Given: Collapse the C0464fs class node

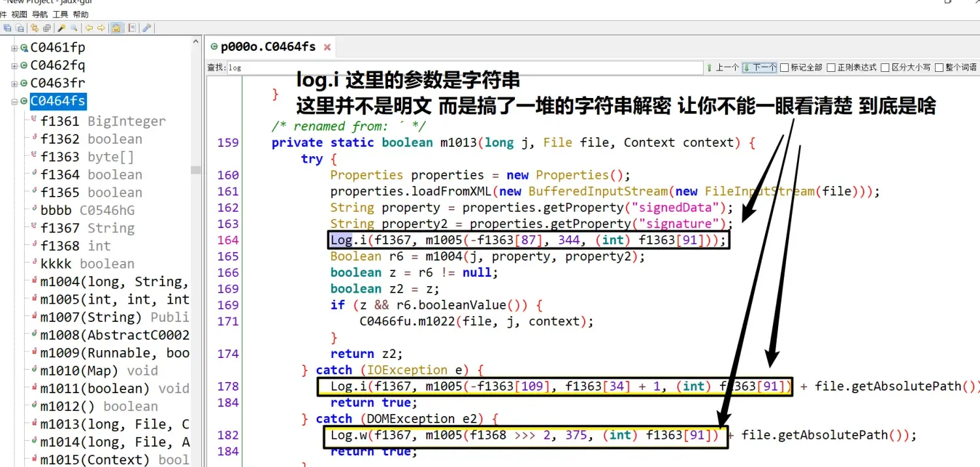Looking at the screenshot, I should pos(14,101).
